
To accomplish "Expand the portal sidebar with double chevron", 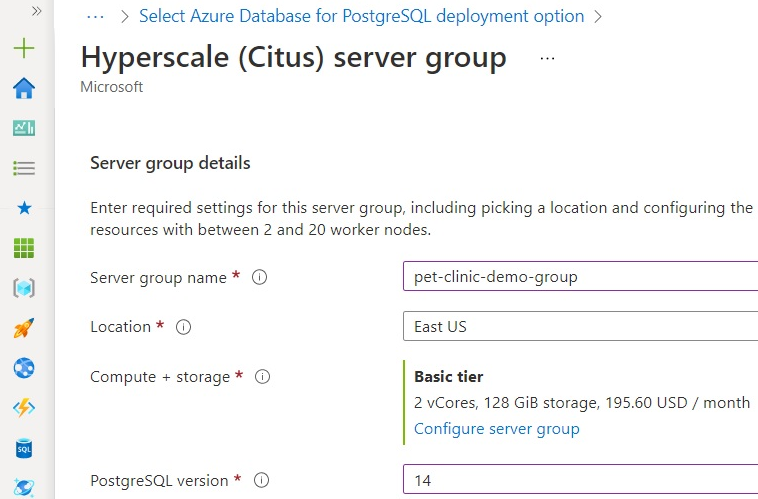I will [36, 11].
